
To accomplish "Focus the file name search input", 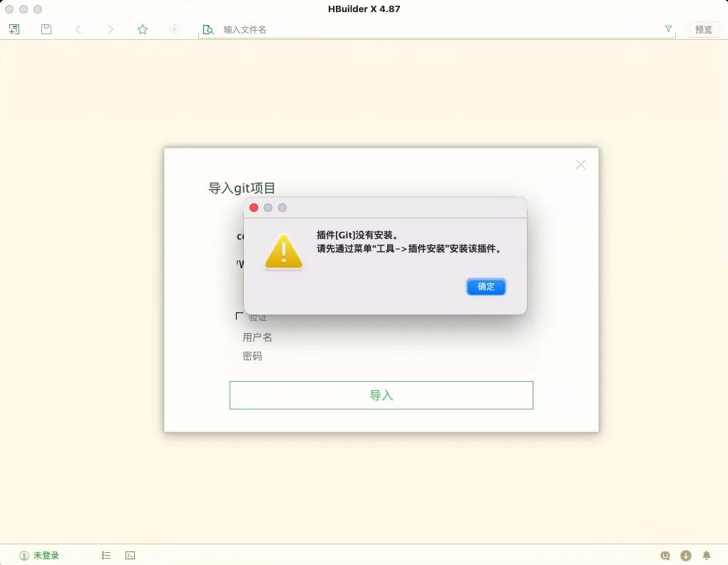I will pyautogui.click(x=436, y=30).
